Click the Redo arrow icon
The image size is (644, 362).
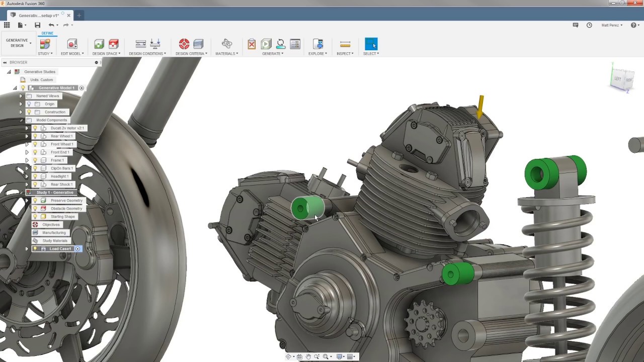[66, 25]
